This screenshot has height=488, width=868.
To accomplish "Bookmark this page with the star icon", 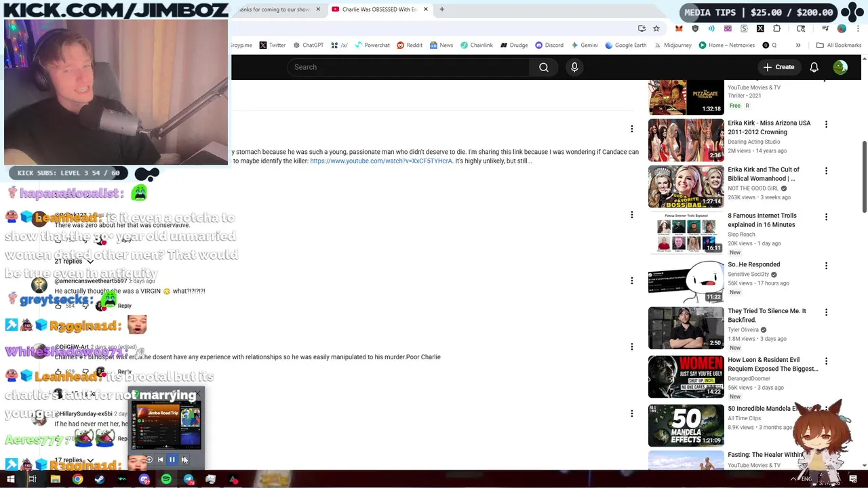I will (656, 28).
